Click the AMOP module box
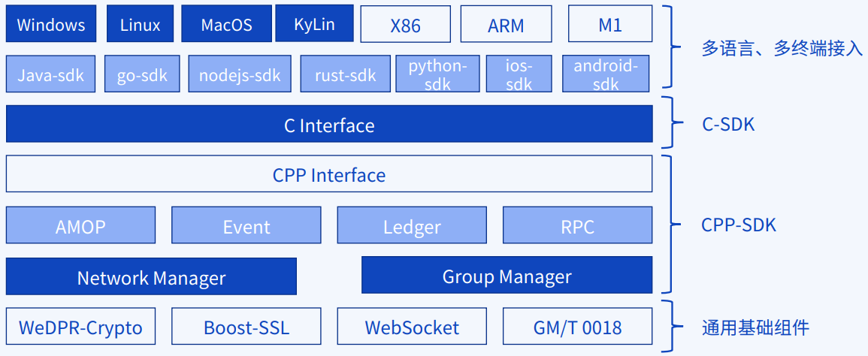 pos(80,225)
